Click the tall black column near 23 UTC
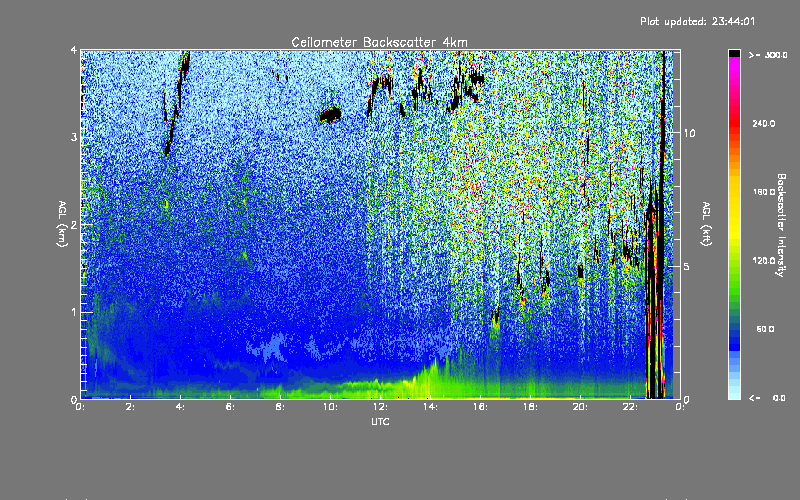The width and height of the screenshot is (800, 500). click(661, 224)
